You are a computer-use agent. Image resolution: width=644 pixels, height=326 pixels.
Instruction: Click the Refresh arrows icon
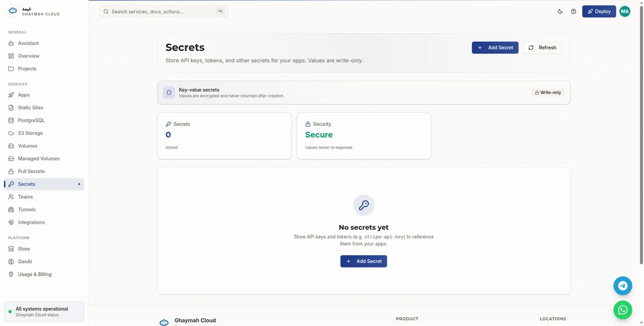[531, 48]
